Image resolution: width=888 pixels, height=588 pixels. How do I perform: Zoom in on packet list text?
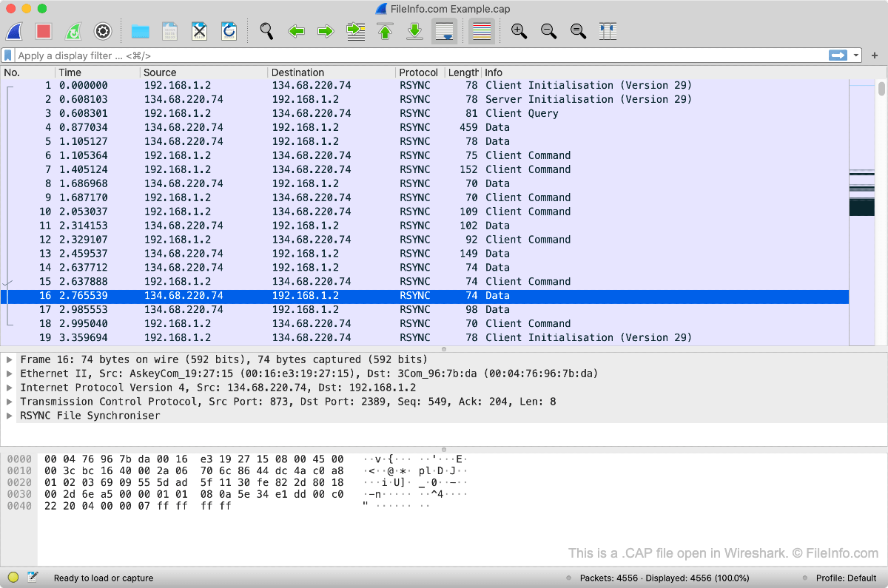coord(519,31)
